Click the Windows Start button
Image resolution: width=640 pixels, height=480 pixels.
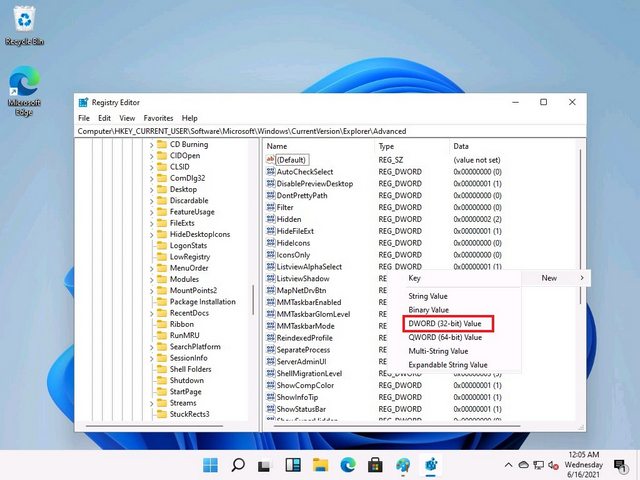coord(211,465)
